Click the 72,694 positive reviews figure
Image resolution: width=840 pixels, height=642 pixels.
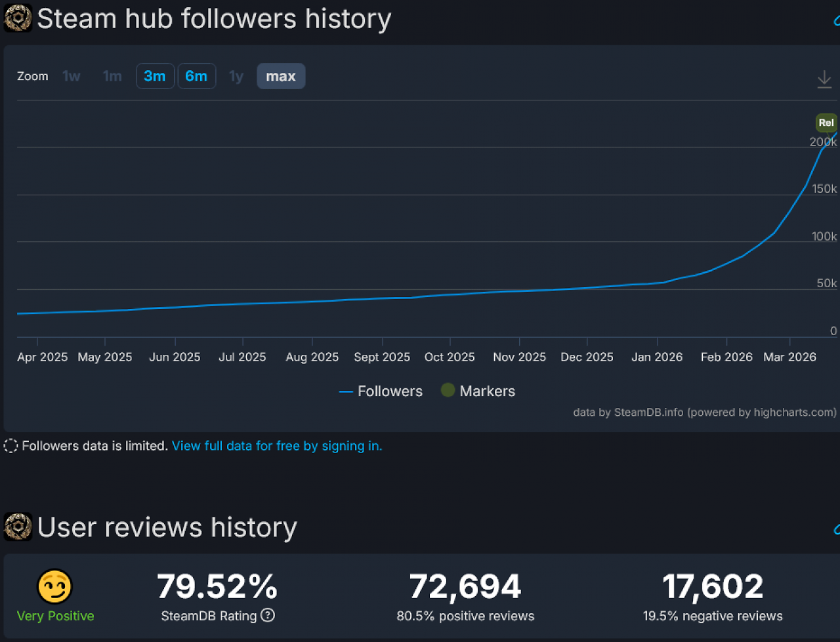(465, 586)
